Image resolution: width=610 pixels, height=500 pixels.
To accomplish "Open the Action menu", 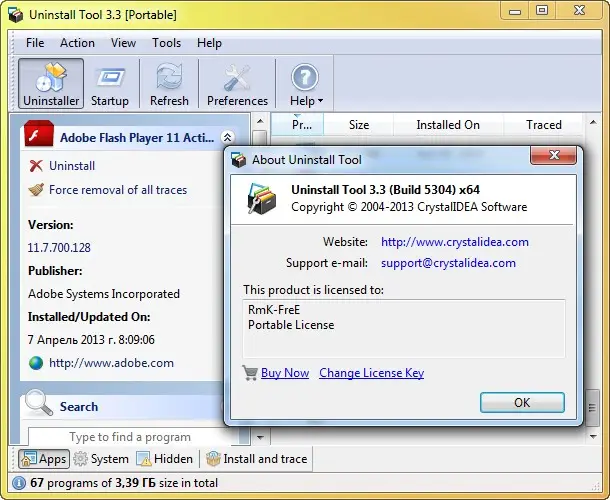I will (77, 43).
